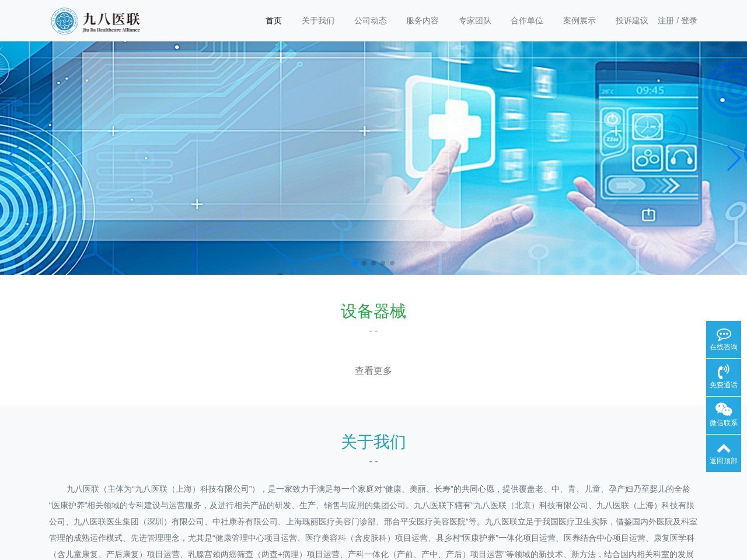The height and width of the screenshot is (560, 747).
Task: Click the 九八医联 logo
Action: pyautogui.click(x=95, y=21)
